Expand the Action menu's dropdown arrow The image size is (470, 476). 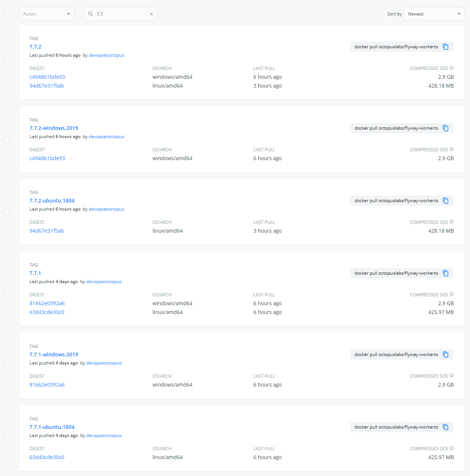tap(68, 14)
